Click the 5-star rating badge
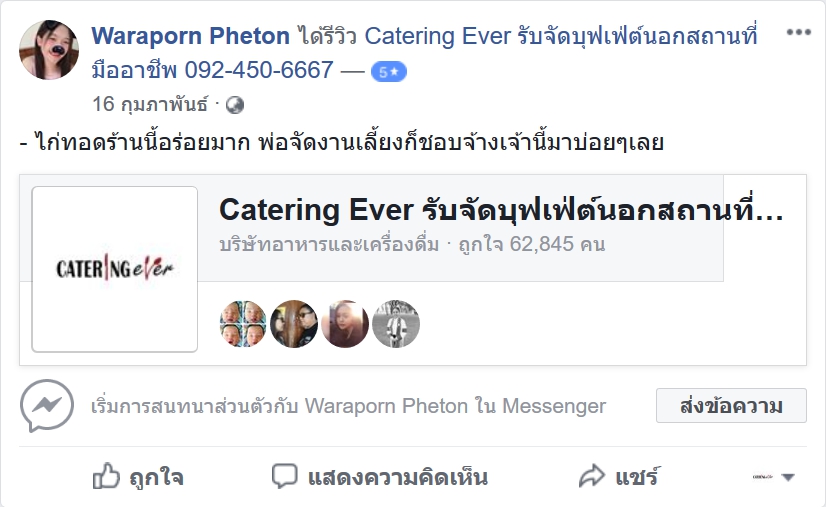This screenshot has height=507, width=826. pos(389,72)
